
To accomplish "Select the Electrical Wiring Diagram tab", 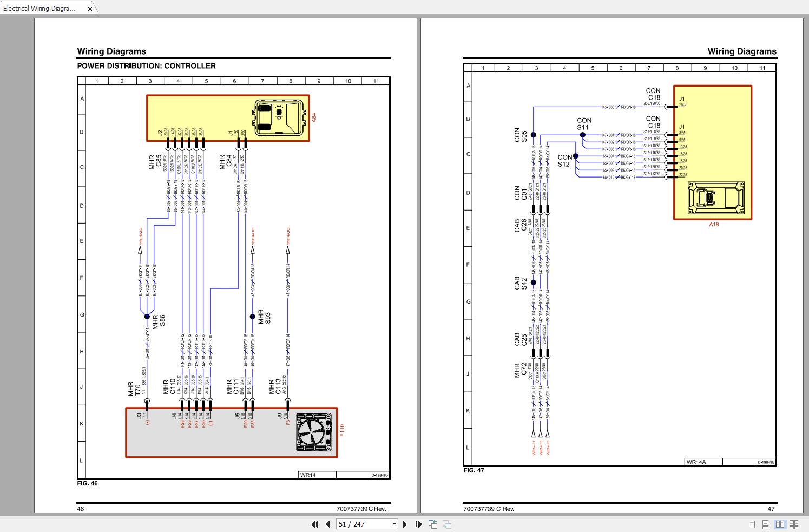I will [40, 8].
